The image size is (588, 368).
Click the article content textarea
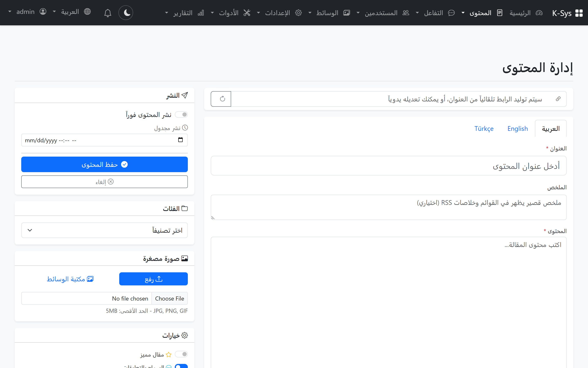[389, 302]
